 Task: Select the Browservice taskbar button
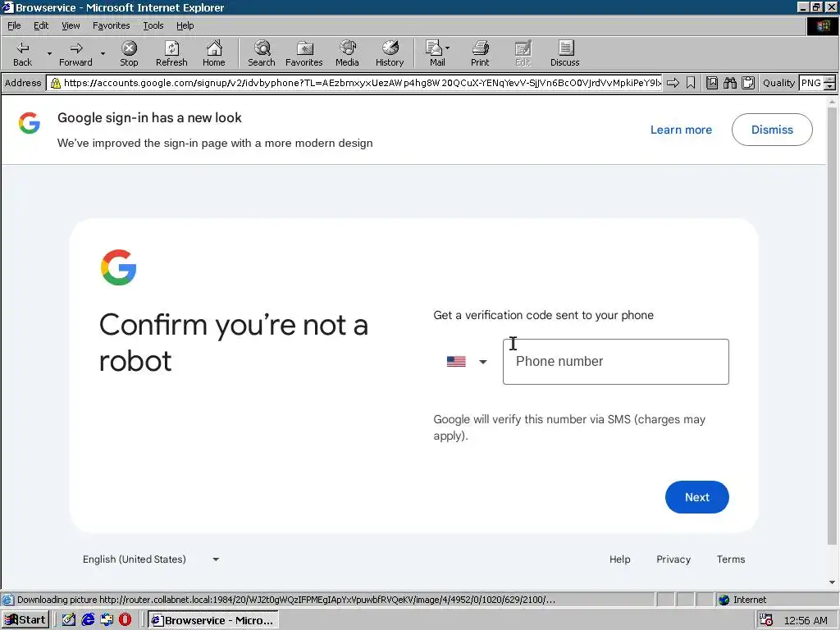pos(213,620)
